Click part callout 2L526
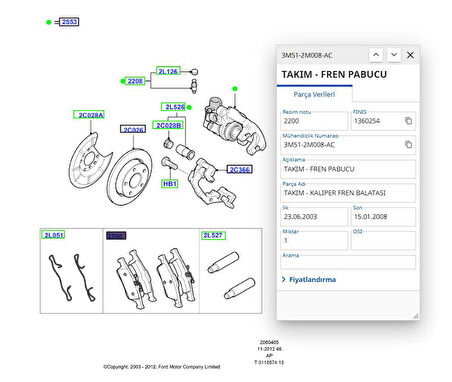Image resolution: width=452 pixels, height=382 pixels. click(173, 107)
